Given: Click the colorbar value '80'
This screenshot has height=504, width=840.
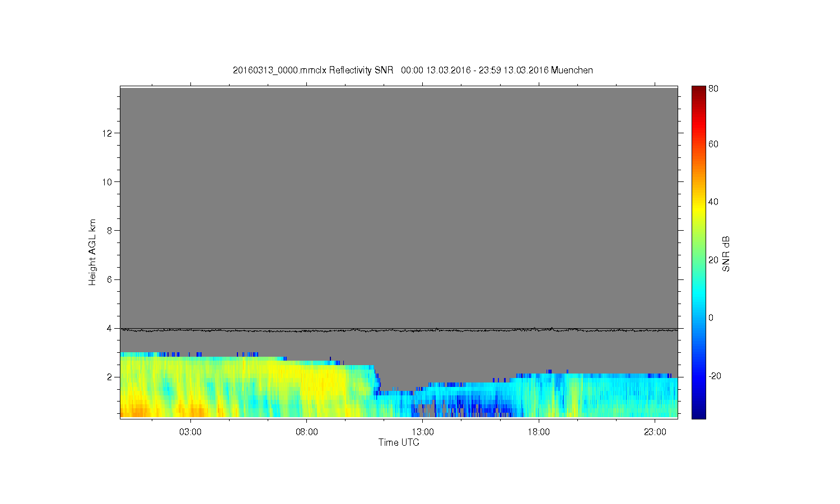Looking at the screenshot, I should 713,88.
